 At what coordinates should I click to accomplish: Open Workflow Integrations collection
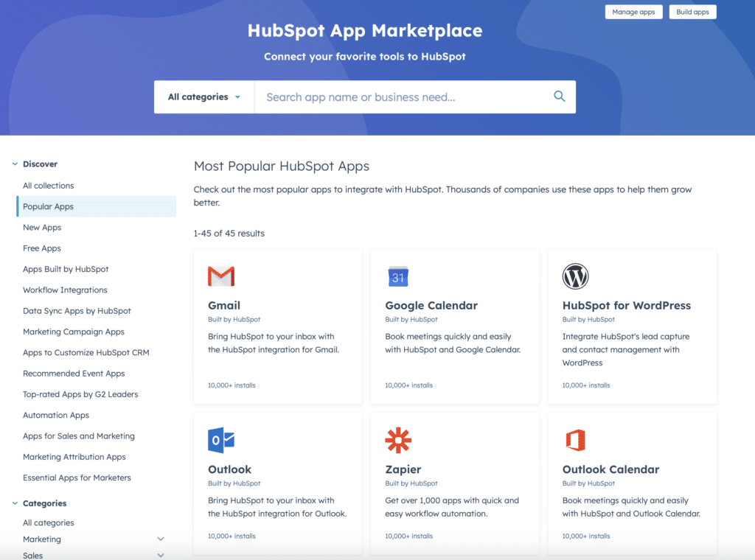tap(65, 290)
